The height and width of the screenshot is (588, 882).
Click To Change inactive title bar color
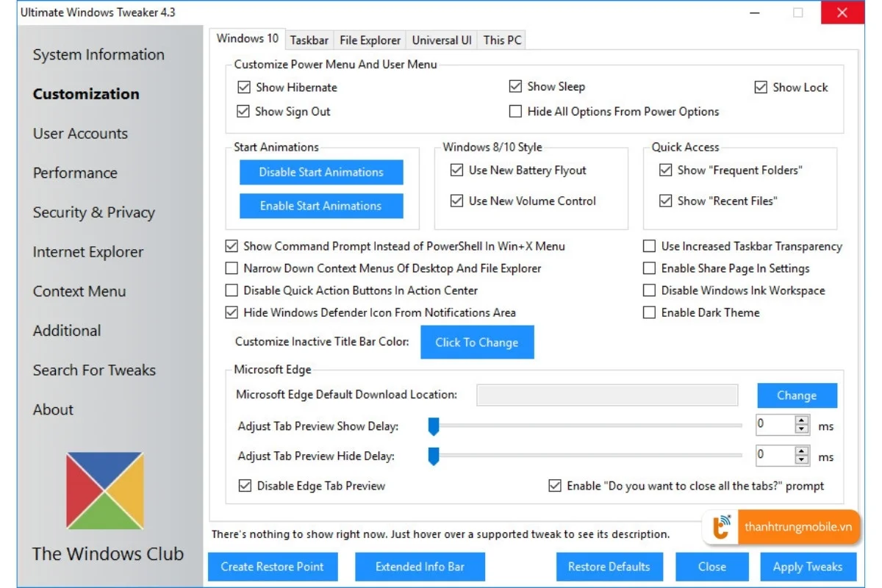pyautogui.click(x=477, y=343)
